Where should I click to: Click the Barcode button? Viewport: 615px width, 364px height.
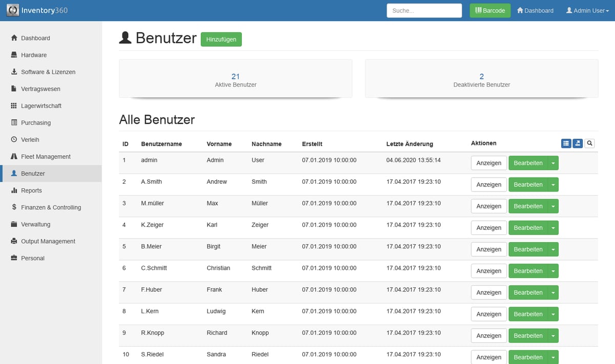click(490, 11)
